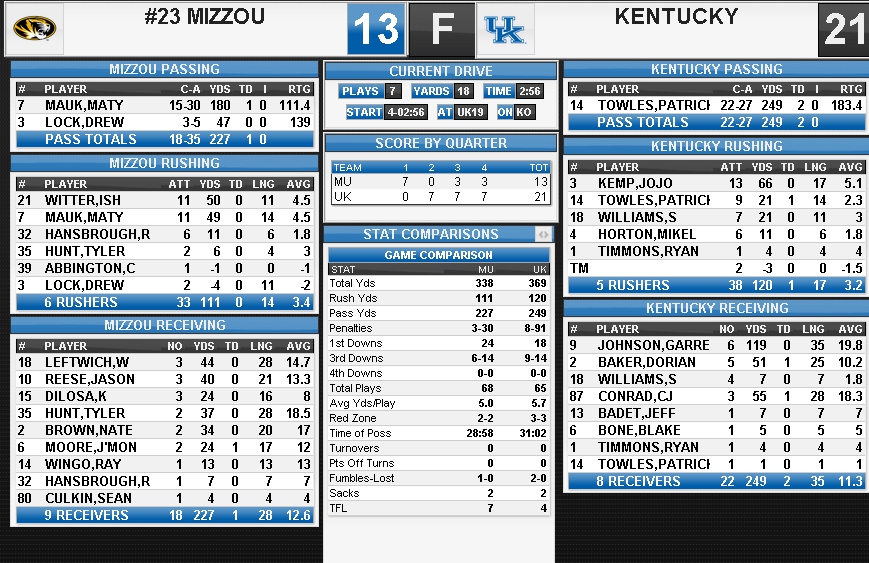Click the Kentucky Rushing panel header
This screenshot has width=869, height=563.
pos(716,146)
